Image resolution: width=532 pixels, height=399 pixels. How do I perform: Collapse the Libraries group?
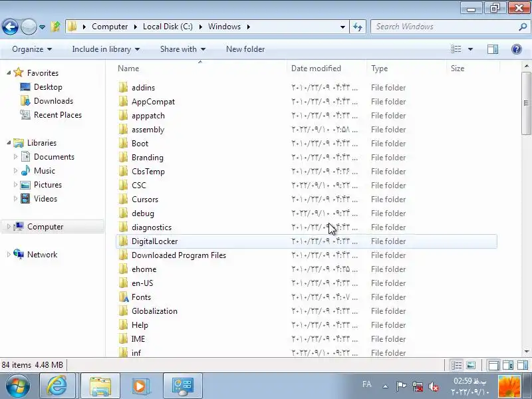coord(9,142)
